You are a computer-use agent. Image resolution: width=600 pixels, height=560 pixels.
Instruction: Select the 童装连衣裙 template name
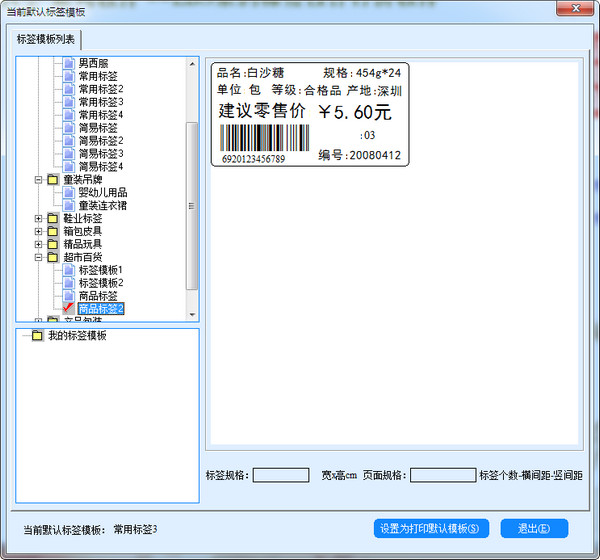(103, 205)
